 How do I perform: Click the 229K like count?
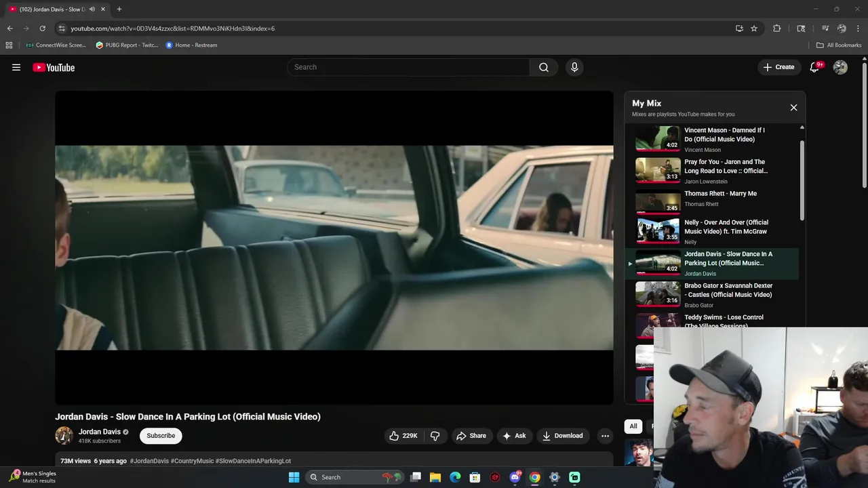click(410, 436)
